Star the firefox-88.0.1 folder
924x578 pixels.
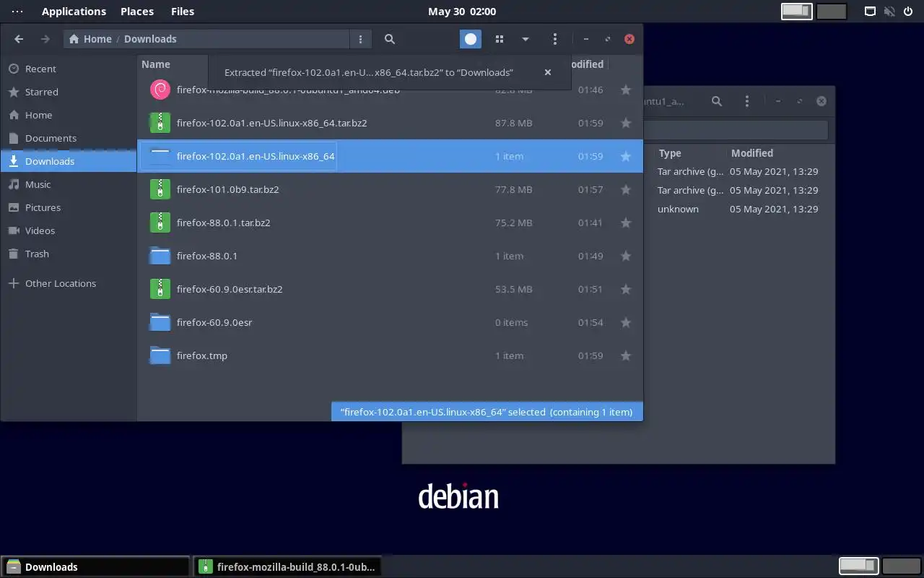click(626, 256)
